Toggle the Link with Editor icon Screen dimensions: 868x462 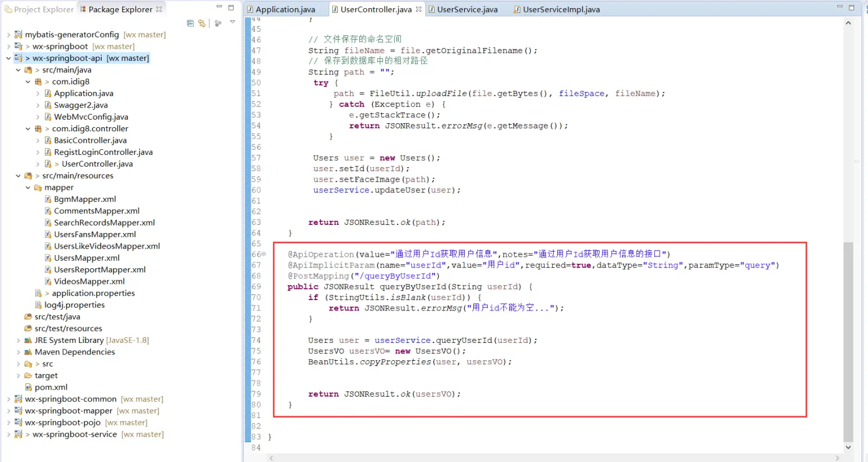201,23
